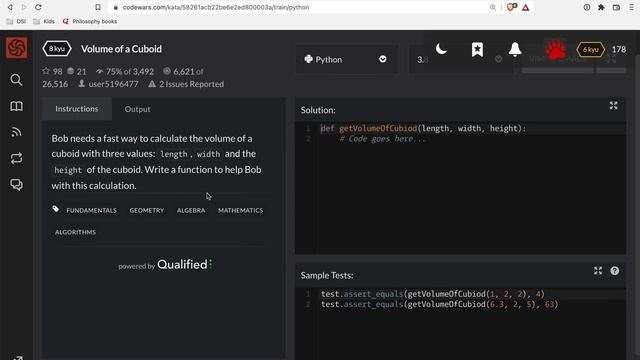Click the zoom magnifier in address bar

pos(493,7)
